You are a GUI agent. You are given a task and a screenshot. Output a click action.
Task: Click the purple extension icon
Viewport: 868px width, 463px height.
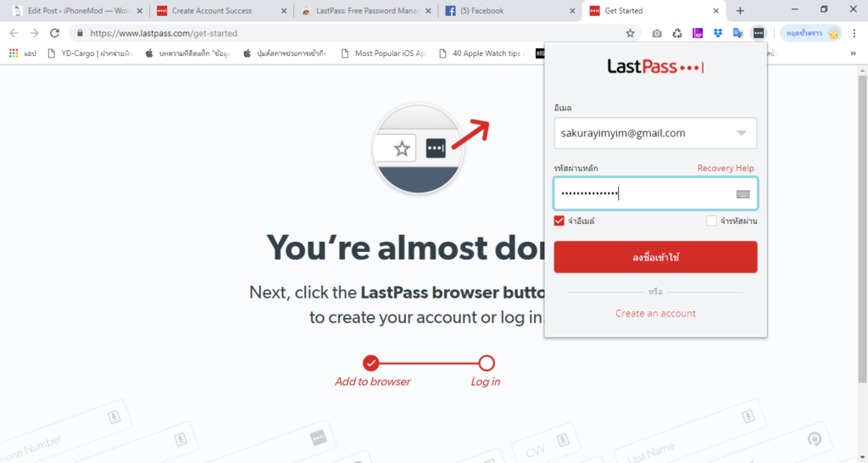point(698,33)
